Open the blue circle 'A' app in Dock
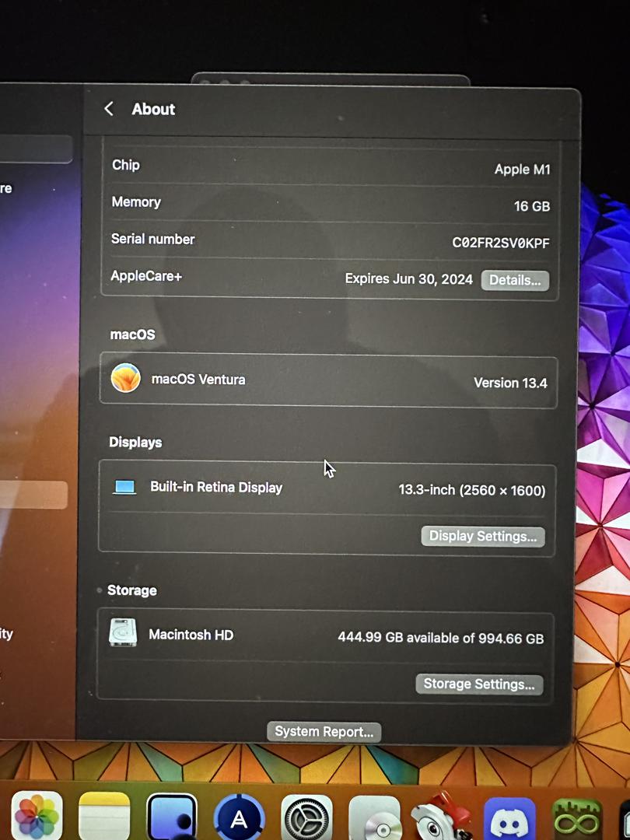Viewport: 630px width, 840px height. [x=239, y=817]
